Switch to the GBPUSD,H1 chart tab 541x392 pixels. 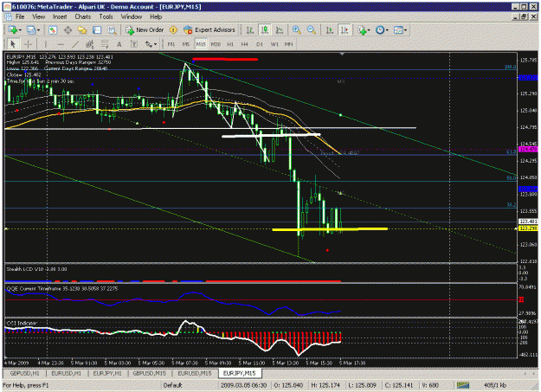[24, 373]
